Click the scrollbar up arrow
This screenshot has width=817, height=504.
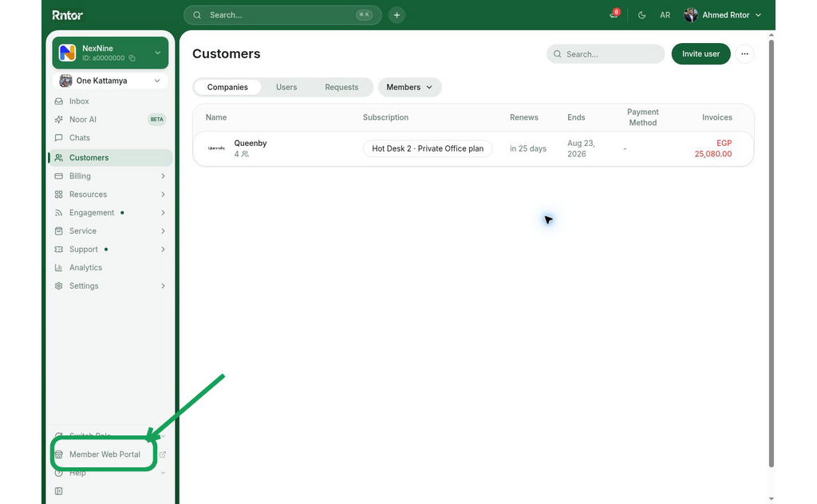point(772,35)
